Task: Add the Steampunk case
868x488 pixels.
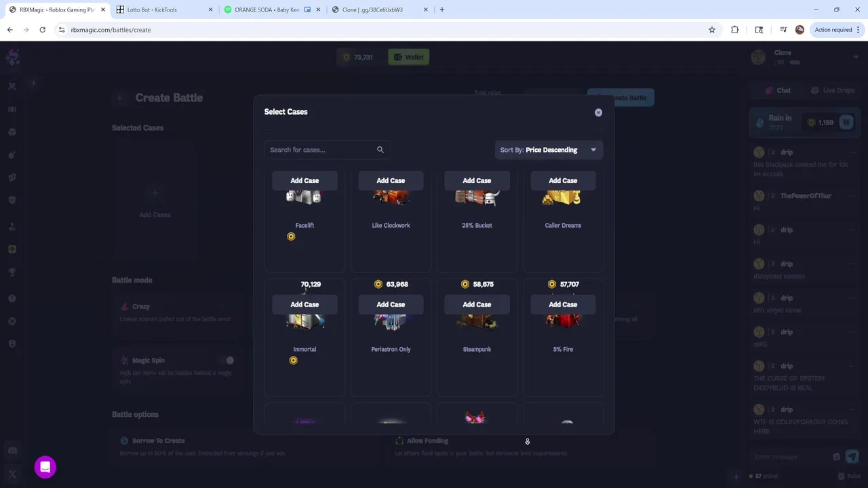Action: tap(477, 304)
